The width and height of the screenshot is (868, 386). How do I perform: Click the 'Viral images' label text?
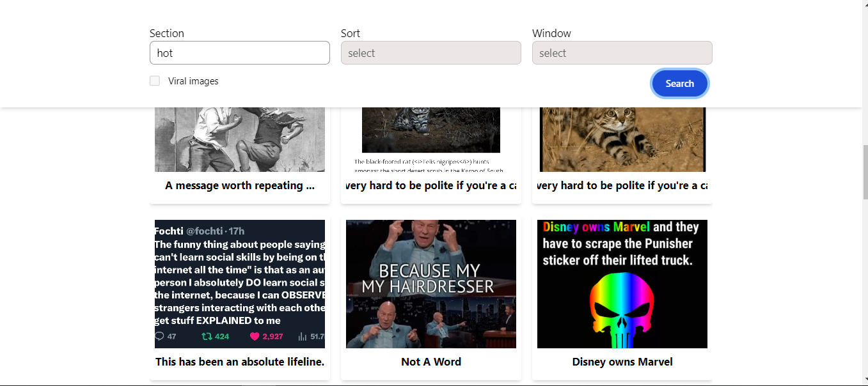point(193,81)
